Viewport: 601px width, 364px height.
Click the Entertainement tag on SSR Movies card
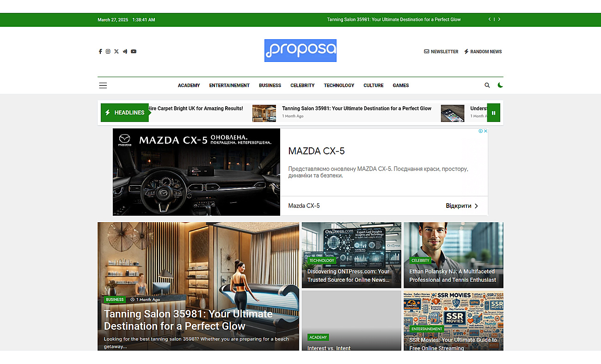pyautogui.click(x=427, y=329)
